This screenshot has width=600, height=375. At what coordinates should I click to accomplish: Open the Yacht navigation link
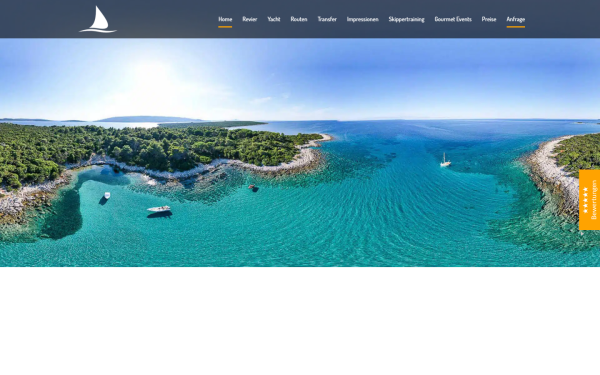click(x=274, y=19)
